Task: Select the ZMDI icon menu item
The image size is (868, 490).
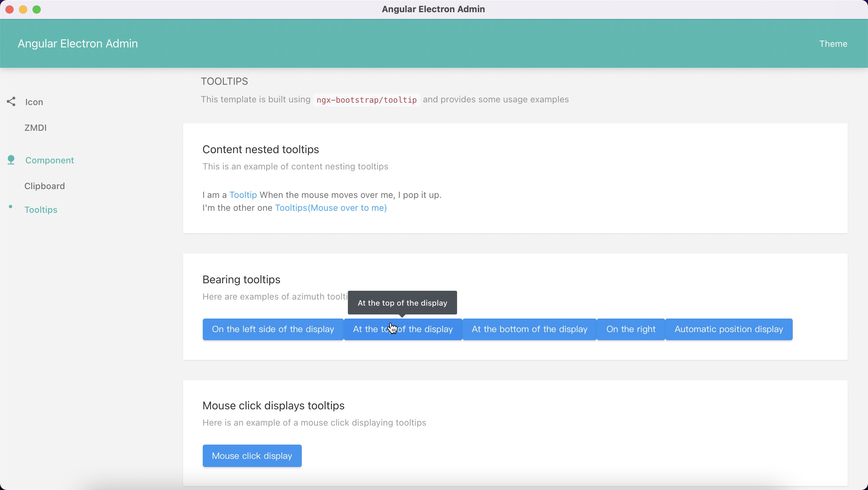Action: coord(35,127)
